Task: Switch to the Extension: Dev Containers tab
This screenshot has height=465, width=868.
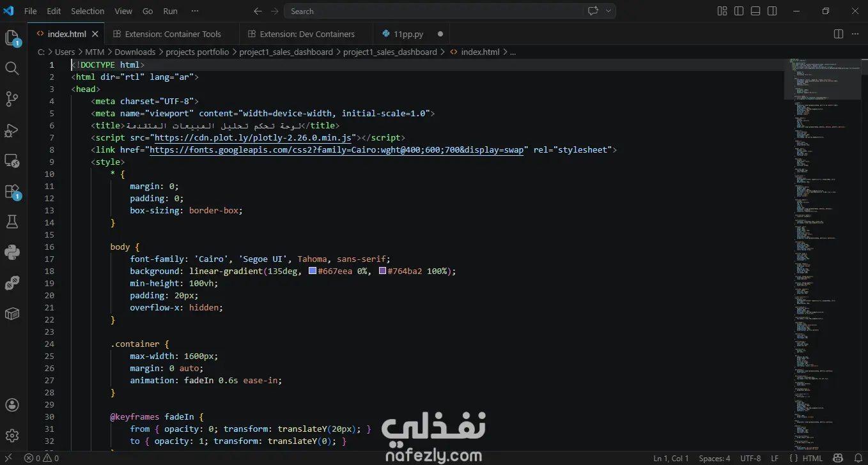Action: (x=307, y=34)
